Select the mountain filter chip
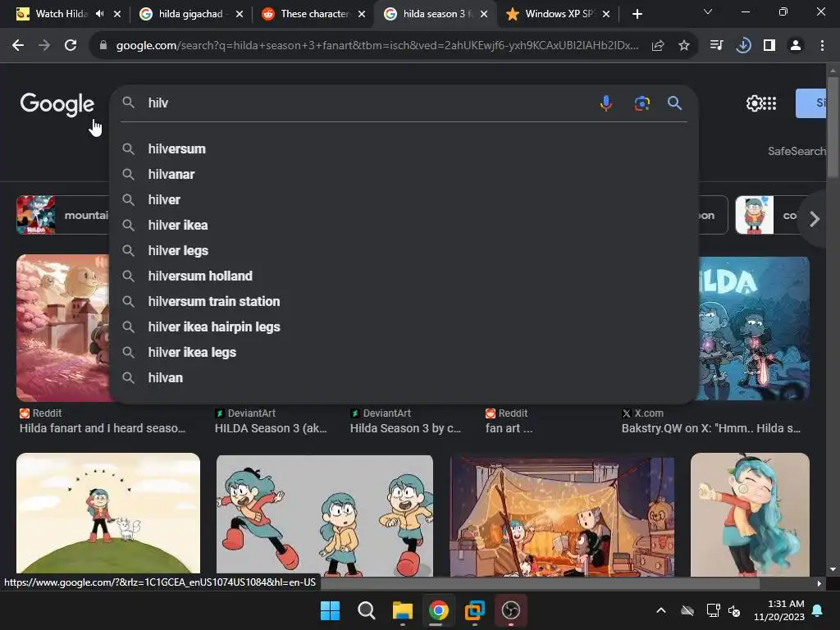 coord(63,216)
